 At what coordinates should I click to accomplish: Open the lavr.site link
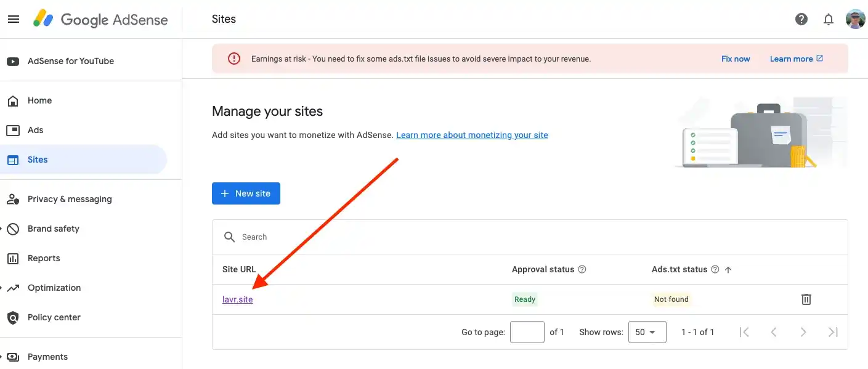coord(237,299)
